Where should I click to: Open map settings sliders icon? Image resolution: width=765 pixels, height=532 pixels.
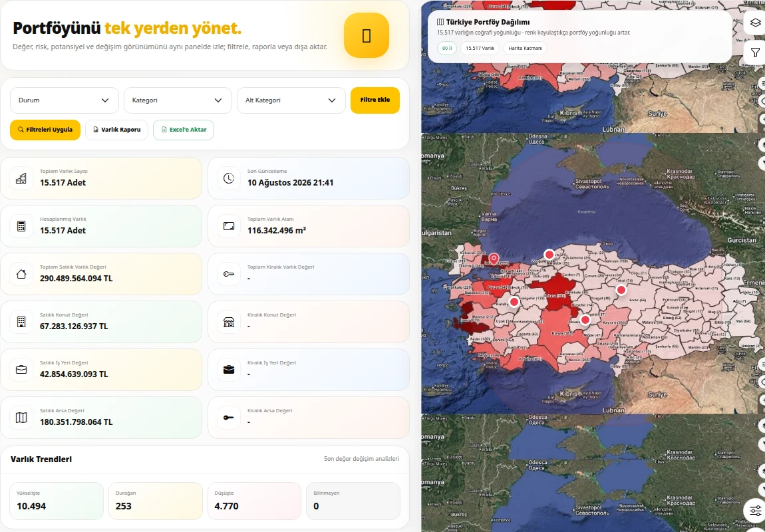(x=755, y=511)
